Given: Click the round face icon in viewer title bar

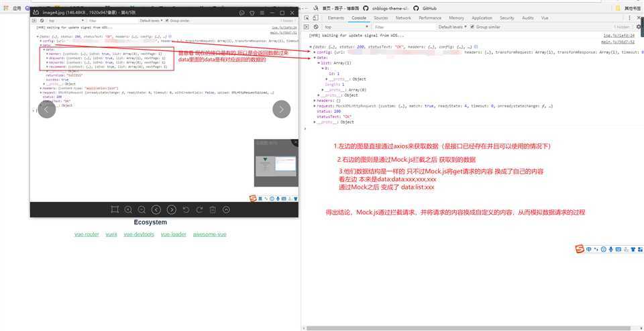Looking at the screenshot, I should (x=241, y=13).
